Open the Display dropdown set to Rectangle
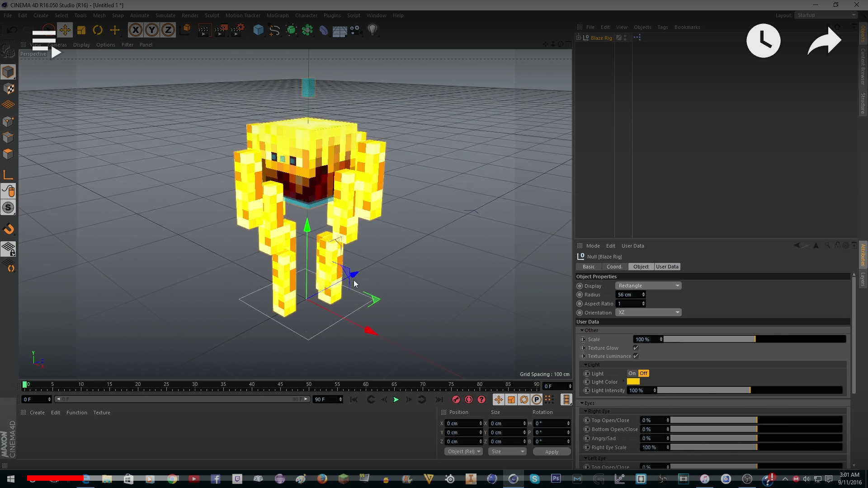Image resolution: width=868 pixels, height=488 pixels. [648, 286]
